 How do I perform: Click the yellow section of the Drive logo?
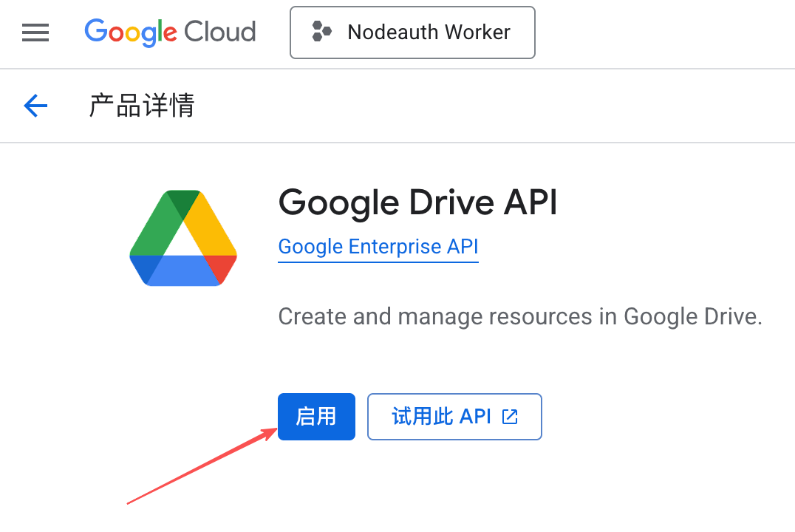[x=211, y=225]
